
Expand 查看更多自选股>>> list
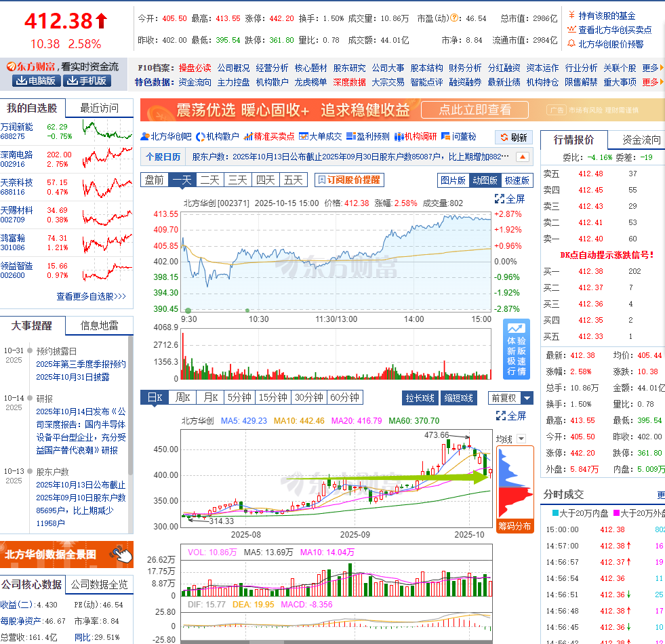[92, 296]
